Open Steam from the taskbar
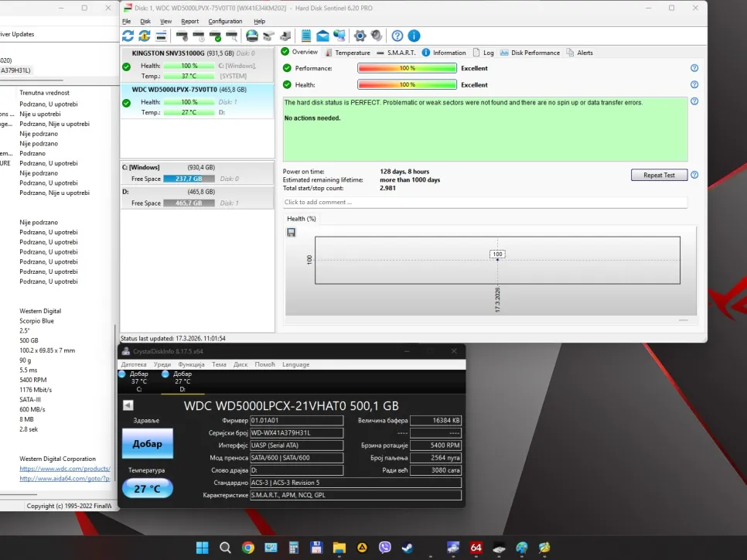747x560 pixels. click(407, 548)
